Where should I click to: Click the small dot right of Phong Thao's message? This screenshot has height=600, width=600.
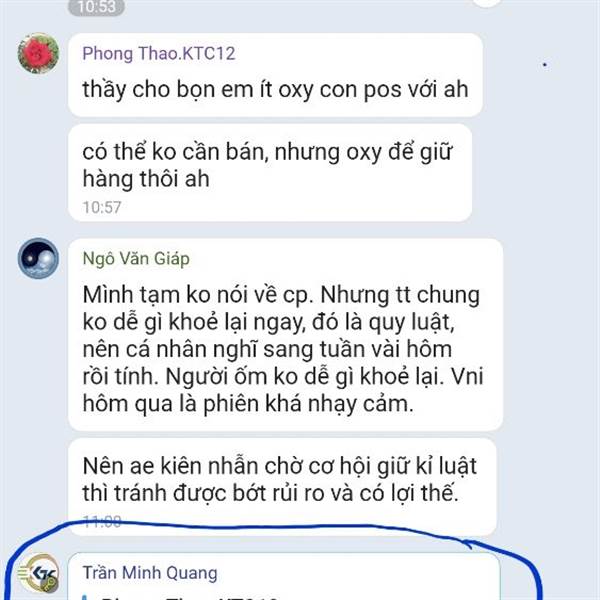click(x=545, y=65)
